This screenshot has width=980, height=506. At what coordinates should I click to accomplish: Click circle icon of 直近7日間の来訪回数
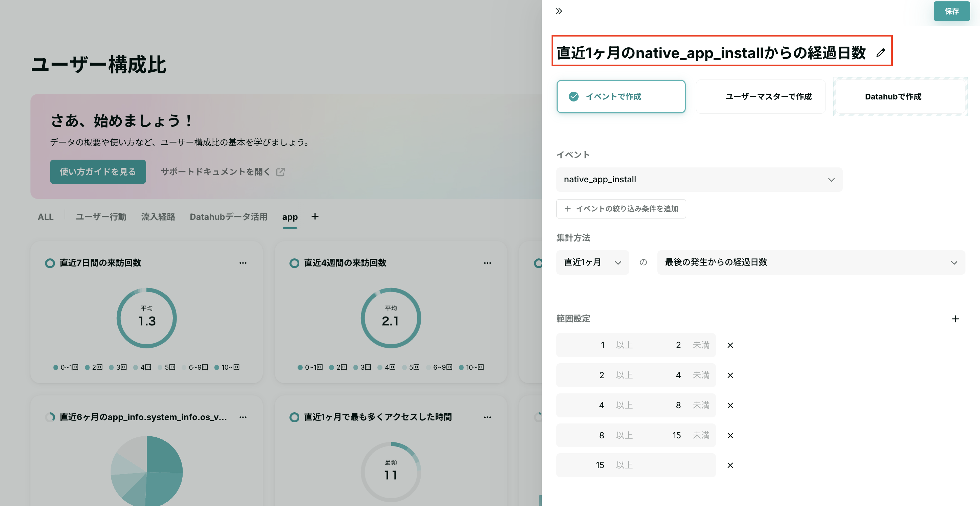click(50, 263)
